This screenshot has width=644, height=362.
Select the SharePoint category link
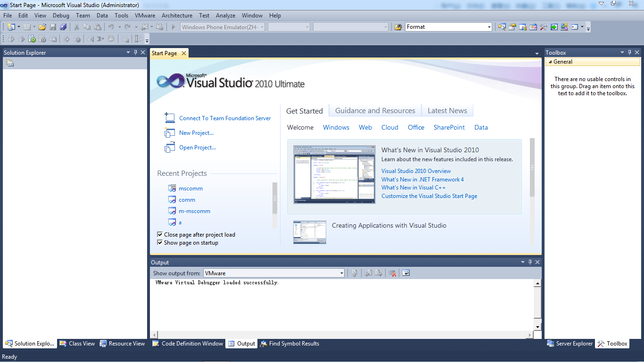[449, 127]
